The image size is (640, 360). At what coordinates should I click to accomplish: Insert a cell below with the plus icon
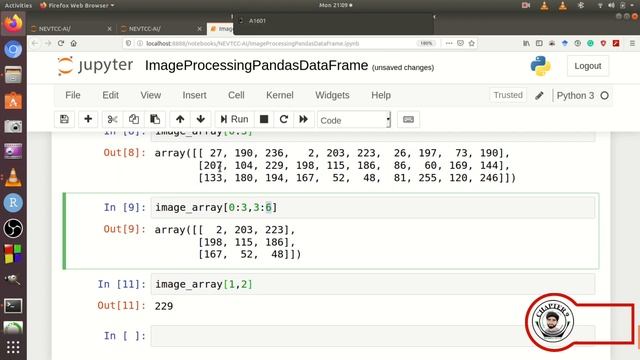click(x=88, y=119)
